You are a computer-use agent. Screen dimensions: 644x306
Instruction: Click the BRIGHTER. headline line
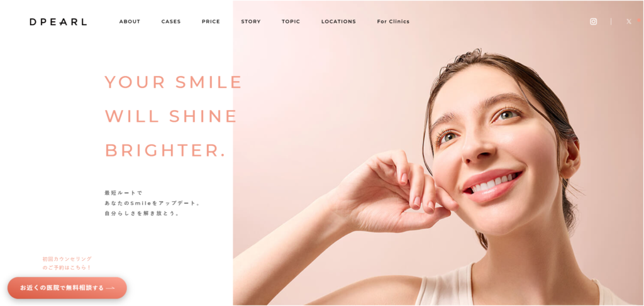tap(165, 150)
